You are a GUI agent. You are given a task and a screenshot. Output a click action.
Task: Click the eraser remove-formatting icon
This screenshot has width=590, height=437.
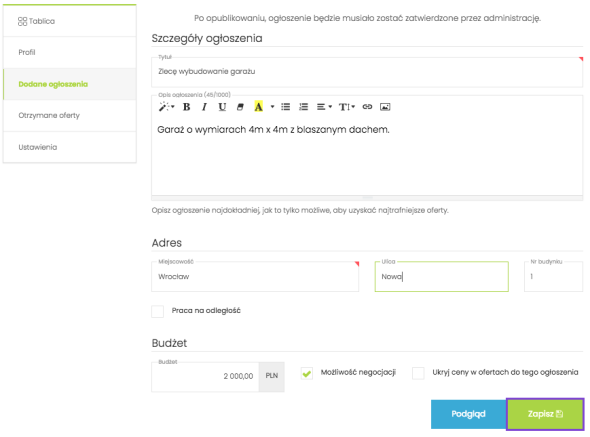240,107
